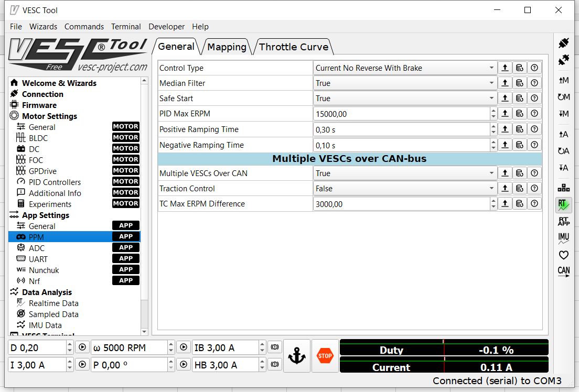Image resolution: width=579 pixels, height=392 pixels.
Task: Click write motor configuration (↓M) icon
Action: pyautogui.click(x=563, y=114)
